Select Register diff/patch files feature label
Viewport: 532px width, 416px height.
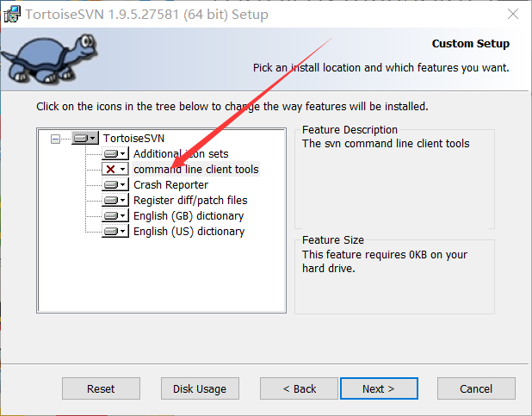(190, 201)
